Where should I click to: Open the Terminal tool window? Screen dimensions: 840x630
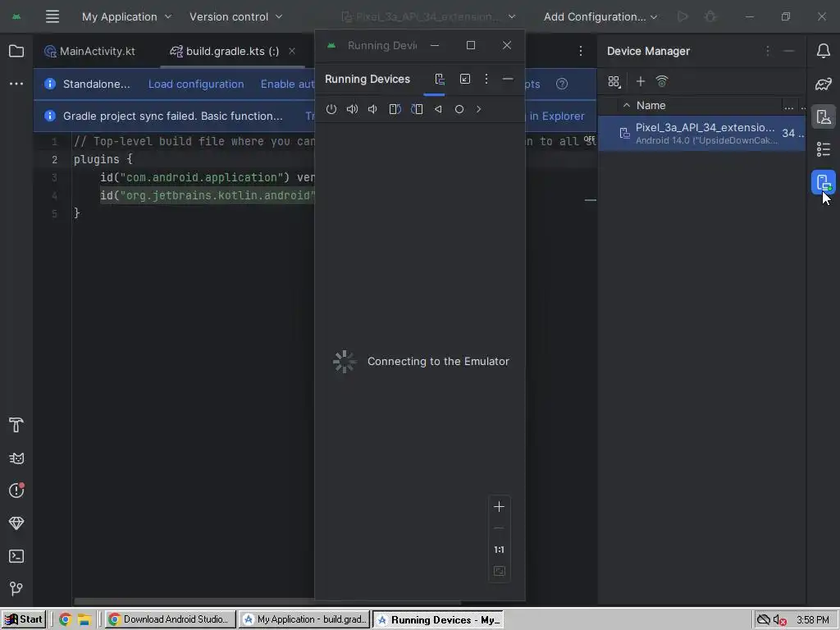click(16, 556)
